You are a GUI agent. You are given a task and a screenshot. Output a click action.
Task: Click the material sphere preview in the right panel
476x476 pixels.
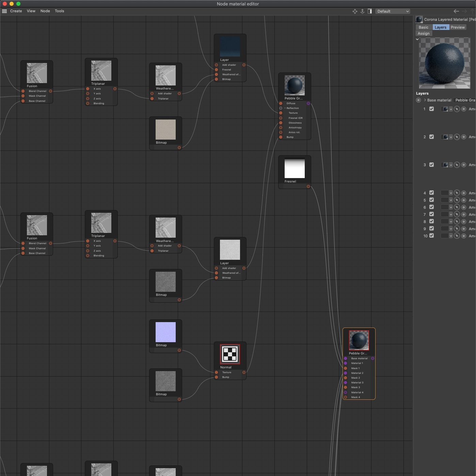[444, 63]
